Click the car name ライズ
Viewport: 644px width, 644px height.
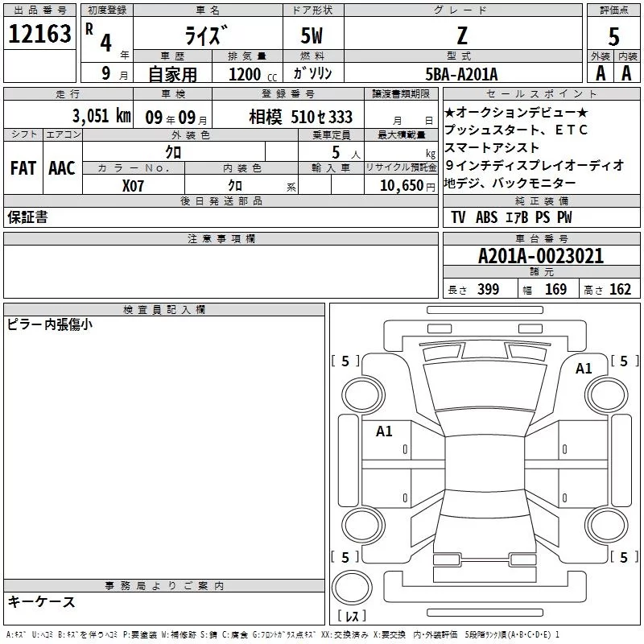pos(207,37)
